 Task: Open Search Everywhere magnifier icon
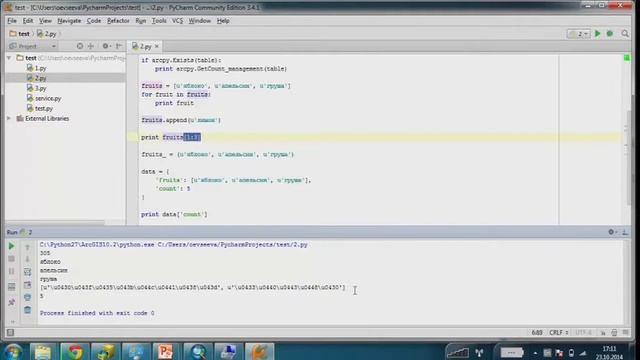pos(625,34)
